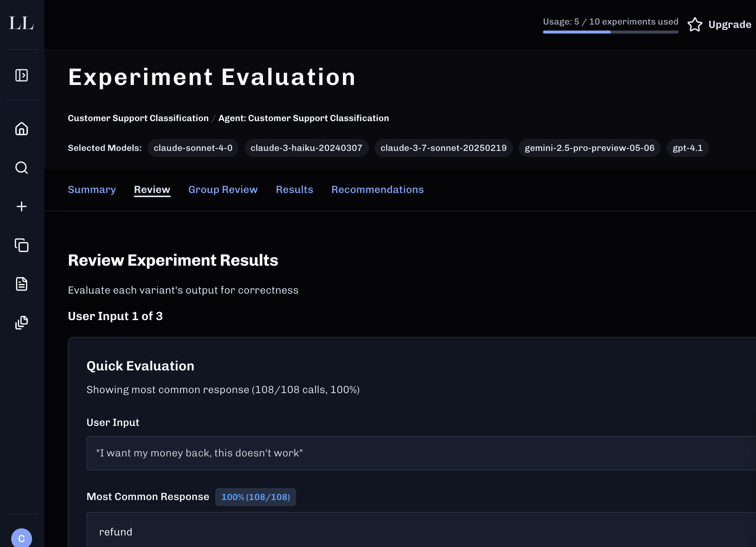Create a new item via the plus icon
756x547 pixels.
pyautogui.click(x=21, y=206)
